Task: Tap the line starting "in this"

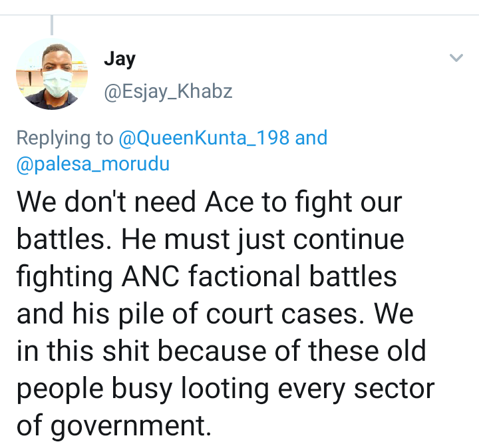Action: [x=221, y=351]
